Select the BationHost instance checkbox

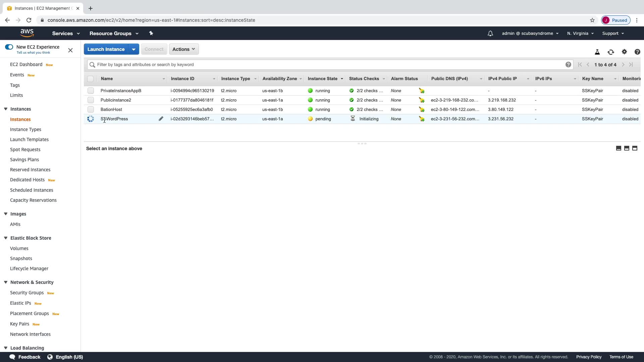pos(91,110)
